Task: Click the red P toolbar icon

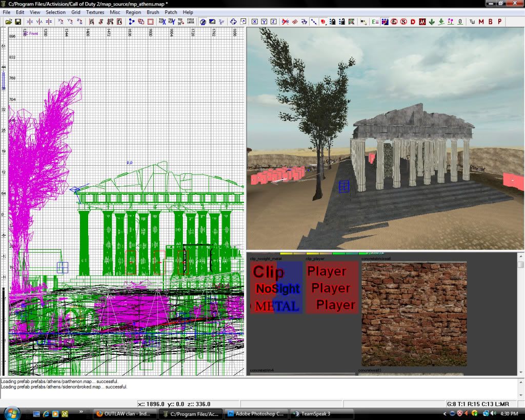Action: [x=499, y=22]
